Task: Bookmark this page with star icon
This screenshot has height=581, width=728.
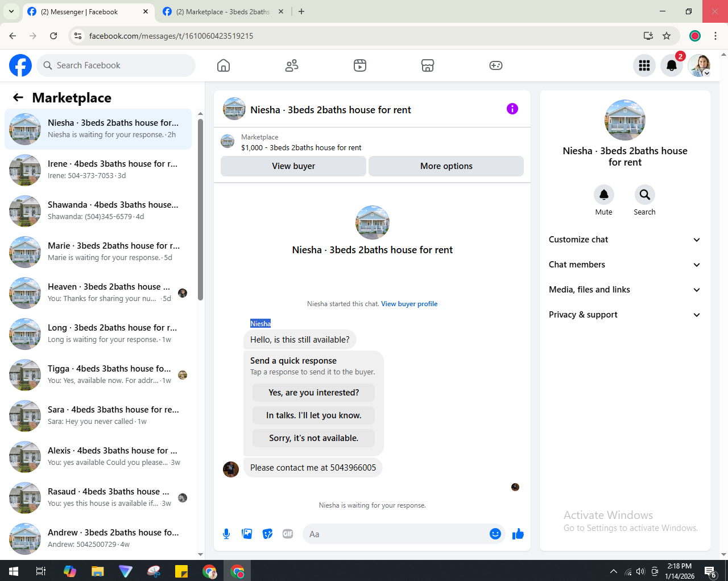Action: (667, 36)
